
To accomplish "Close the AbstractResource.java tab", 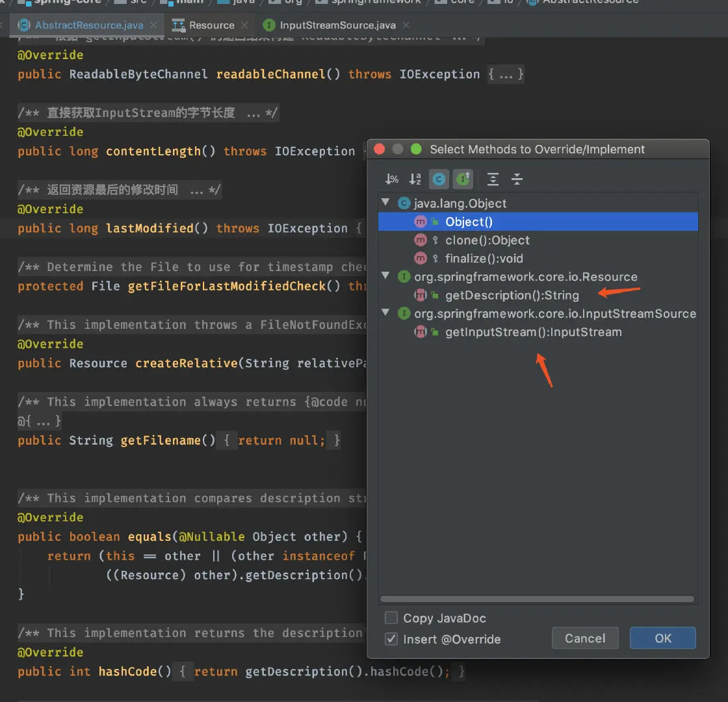I will point(153,25).
